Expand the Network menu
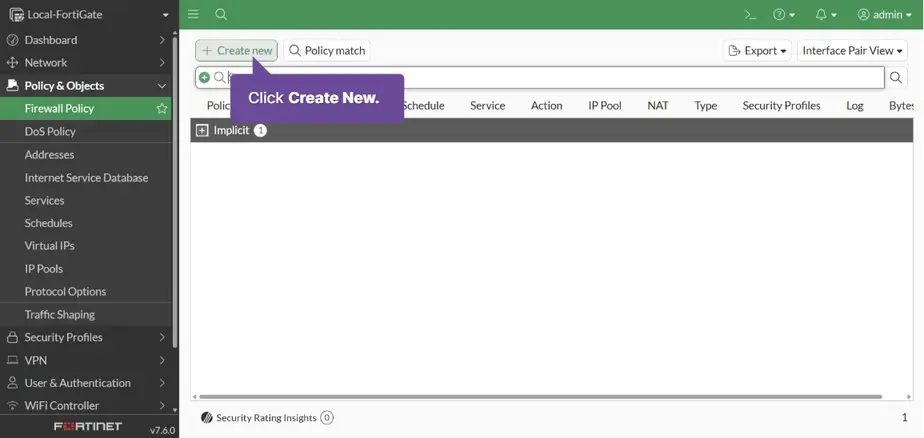The width and height of the screenshot is (924, 438). tap(86, 62)
